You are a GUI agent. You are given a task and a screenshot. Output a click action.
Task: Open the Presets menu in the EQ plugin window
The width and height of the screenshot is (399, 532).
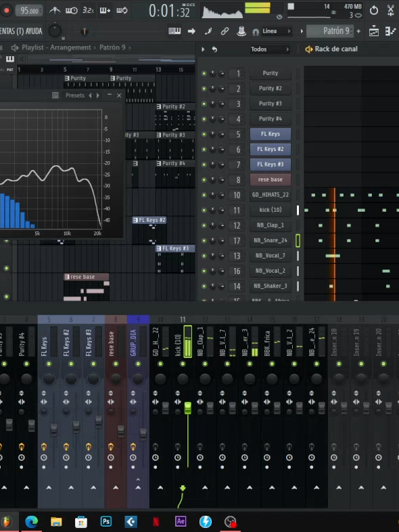(x=74, y=95)
